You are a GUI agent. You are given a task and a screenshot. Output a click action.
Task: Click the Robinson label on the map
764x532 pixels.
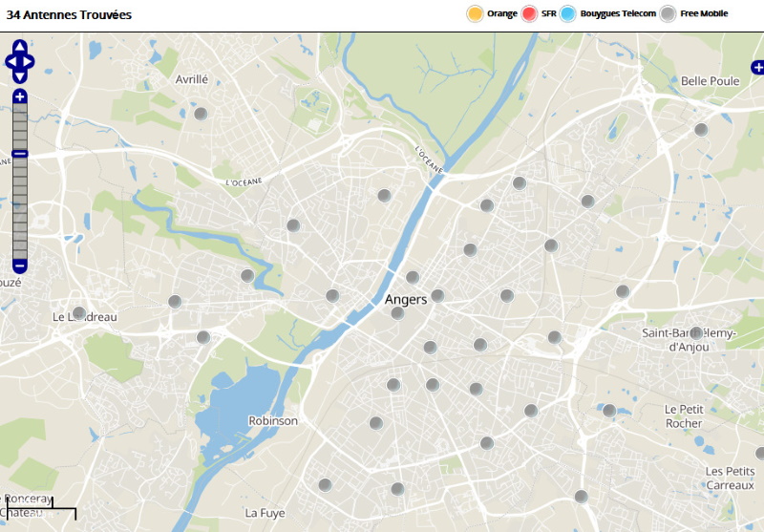(x=273, y=421)
